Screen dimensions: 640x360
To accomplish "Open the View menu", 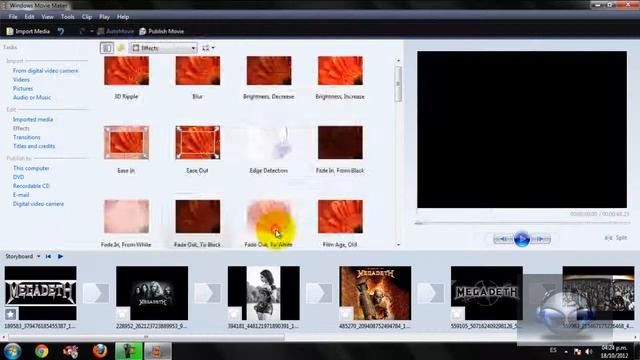I will click(x=47, y=17).
